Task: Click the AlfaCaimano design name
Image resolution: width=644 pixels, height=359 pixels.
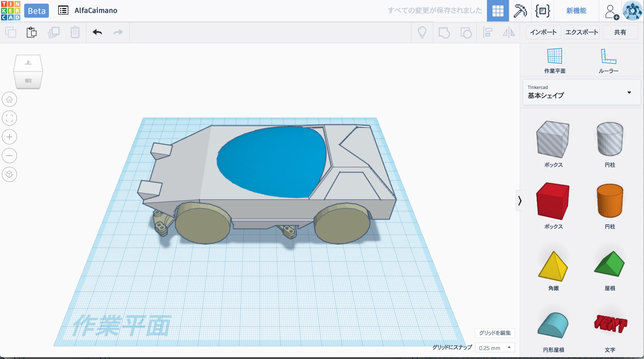Action: [96, 11]
